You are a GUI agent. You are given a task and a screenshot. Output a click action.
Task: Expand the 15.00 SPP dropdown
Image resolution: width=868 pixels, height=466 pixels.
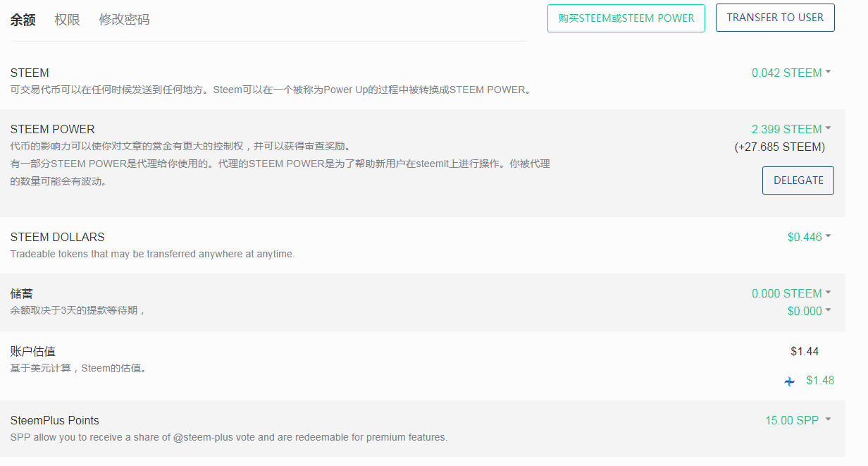pos(798,420)
